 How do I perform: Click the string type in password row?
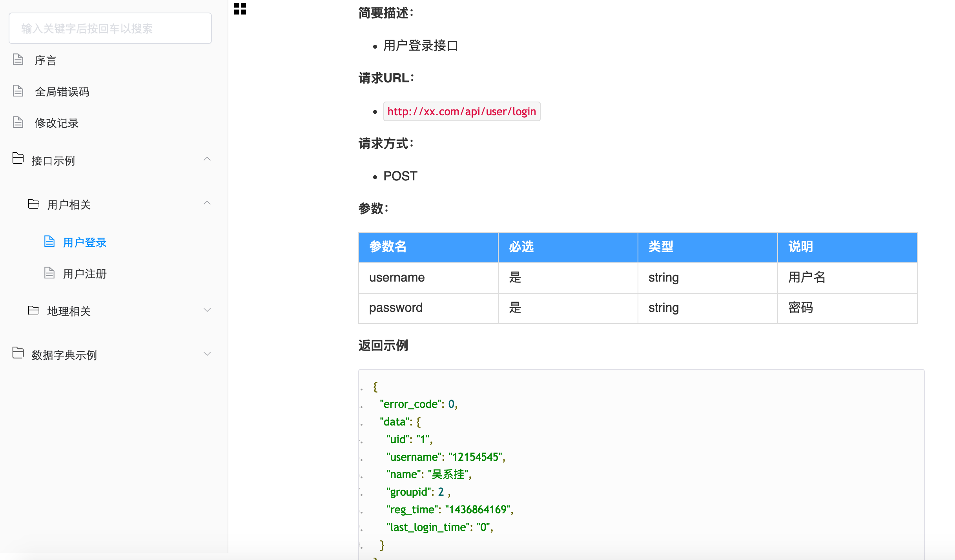(x=707, y=308)
